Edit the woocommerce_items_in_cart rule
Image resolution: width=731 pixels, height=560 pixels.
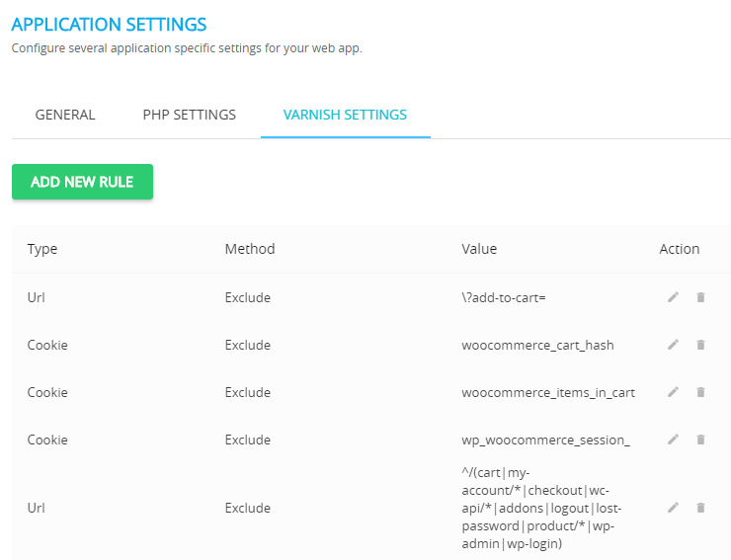[673, 392]
